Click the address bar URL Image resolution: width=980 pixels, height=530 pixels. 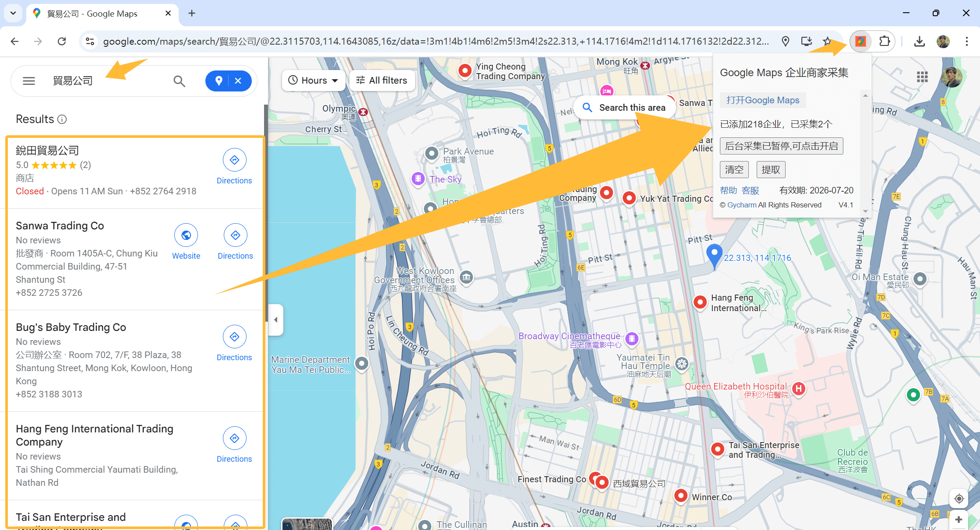tap(436, 42)
